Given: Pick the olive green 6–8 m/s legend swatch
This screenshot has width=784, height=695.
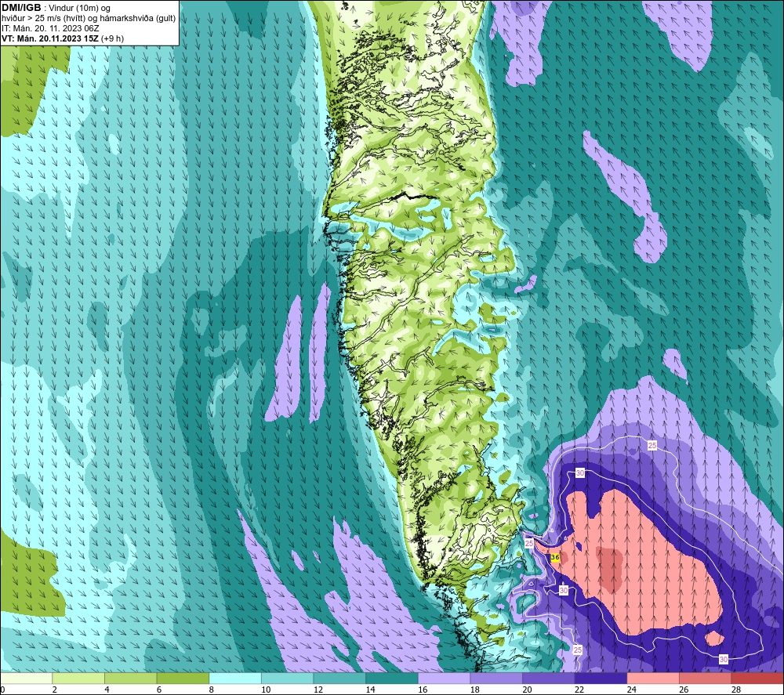Looking at the screenshot, I should tap(183, 678).
